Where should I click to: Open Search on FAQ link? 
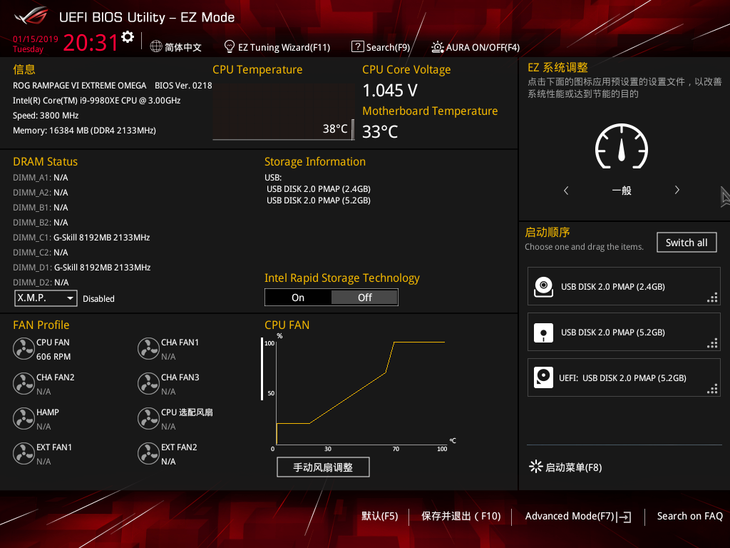pyautogui.click(x=689, y=516)
